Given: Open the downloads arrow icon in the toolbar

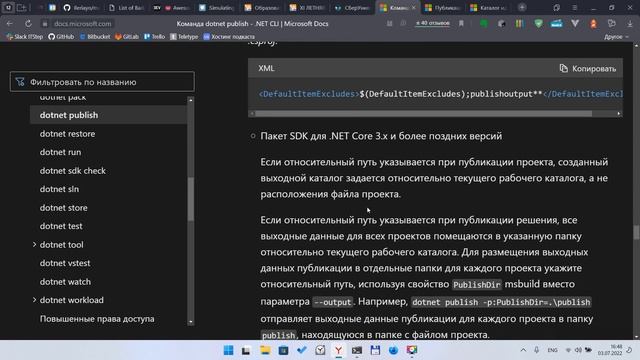Looking at the screenshot, I should click(x=630, y=24).
